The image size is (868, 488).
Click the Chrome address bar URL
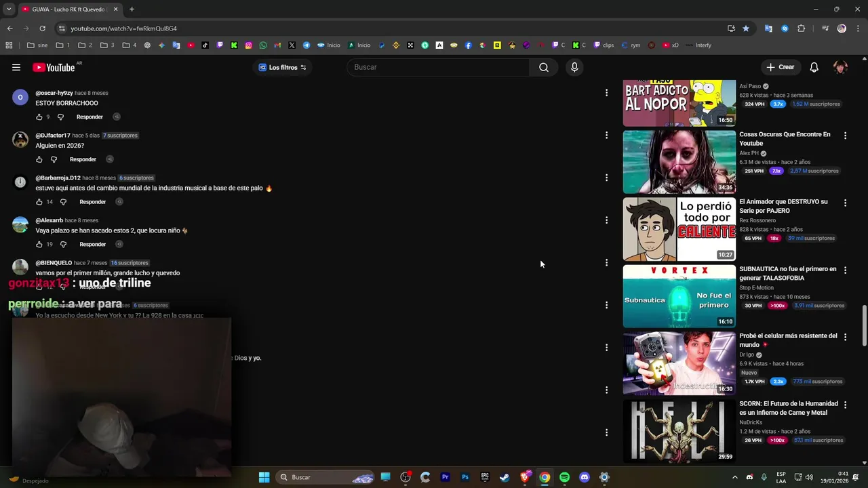click(123, 28)
